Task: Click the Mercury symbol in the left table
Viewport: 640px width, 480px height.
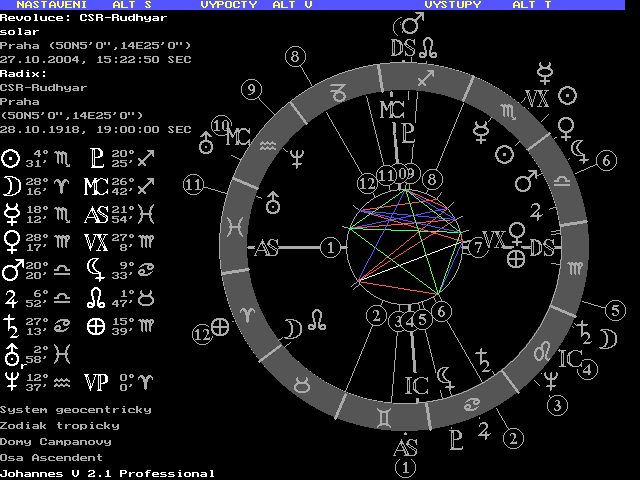Action: (x=10, y=213)
